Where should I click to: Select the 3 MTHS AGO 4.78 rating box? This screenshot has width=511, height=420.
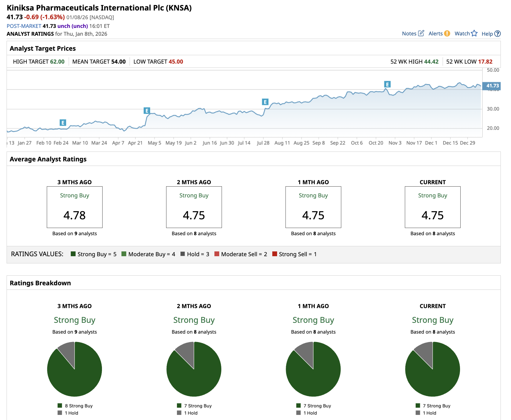coord(75,207)
